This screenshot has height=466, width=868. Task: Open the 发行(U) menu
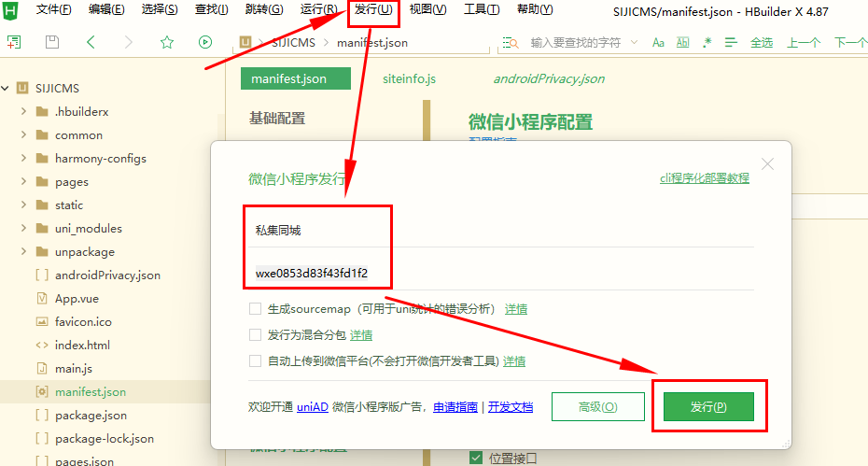[x=373, y=9]
